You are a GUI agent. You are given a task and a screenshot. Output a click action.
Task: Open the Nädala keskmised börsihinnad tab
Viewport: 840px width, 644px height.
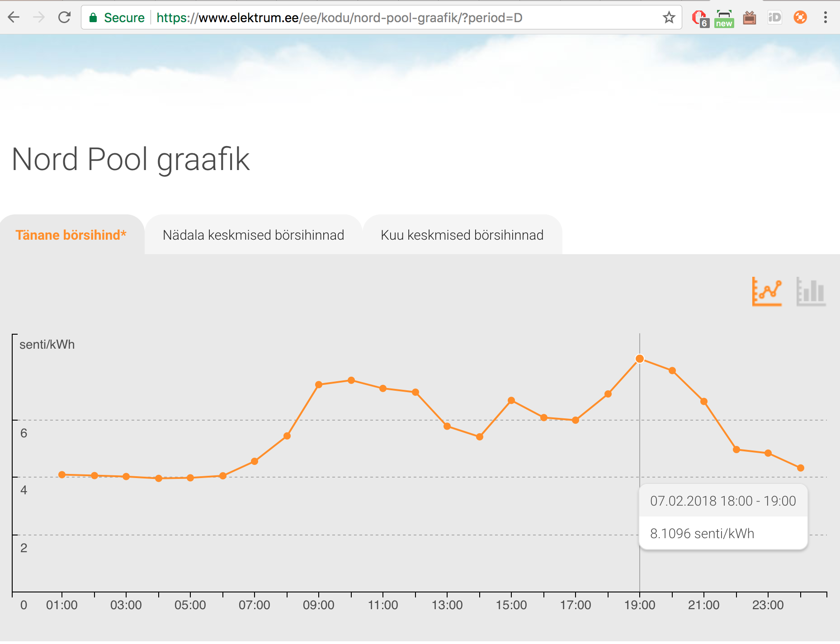click(253, 235)
